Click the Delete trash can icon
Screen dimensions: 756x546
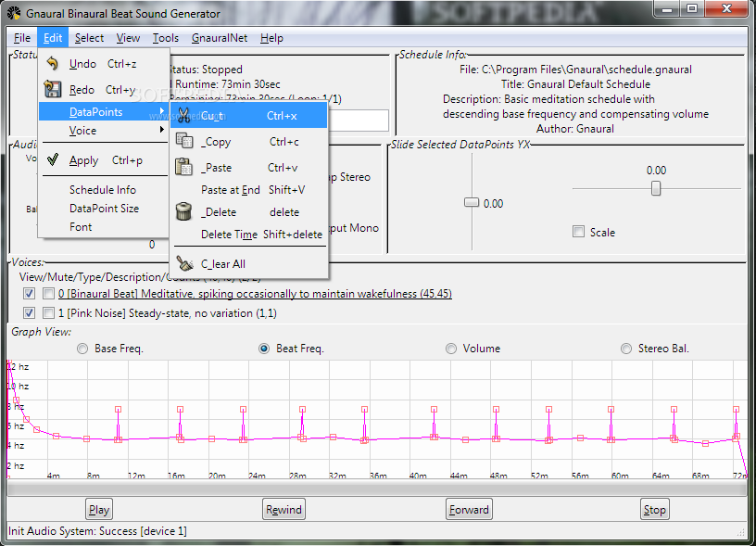point(183,211)
